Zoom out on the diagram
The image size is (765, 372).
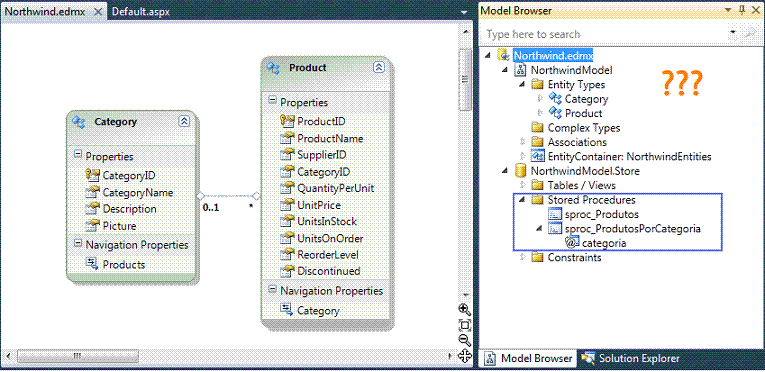coord(465,341)
